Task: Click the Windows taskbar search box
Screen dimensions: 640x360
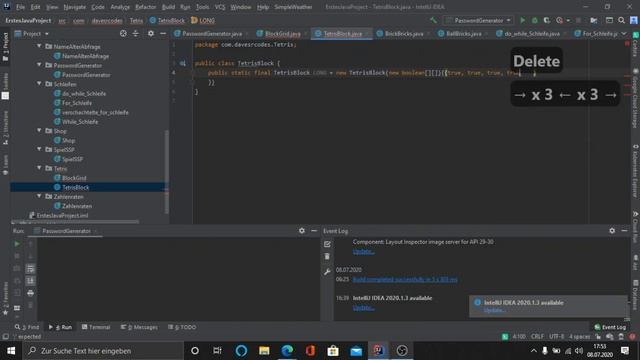Action: 103,351
